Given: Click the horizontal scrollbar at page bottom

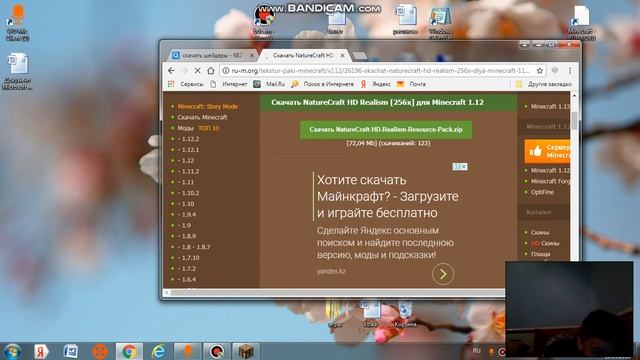Looking at the screenshot, I should pyautogui.click(x=338, y=293).
